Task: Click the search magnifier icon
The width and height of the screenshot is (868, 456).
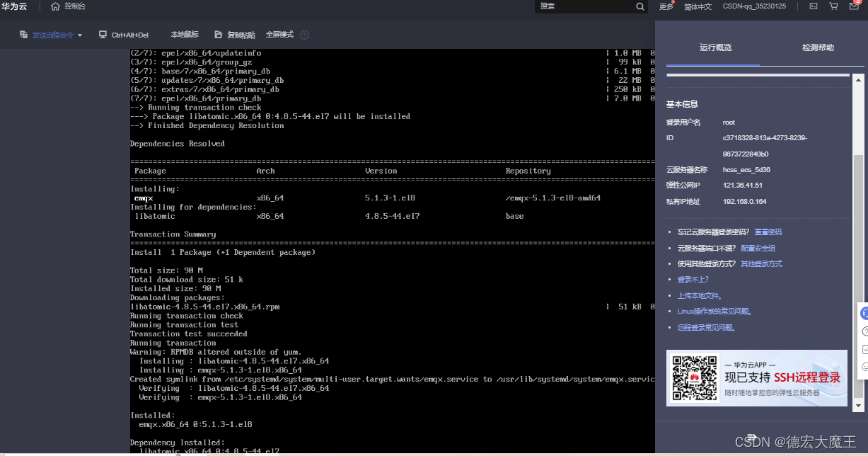Action: (x=640, y=6)
